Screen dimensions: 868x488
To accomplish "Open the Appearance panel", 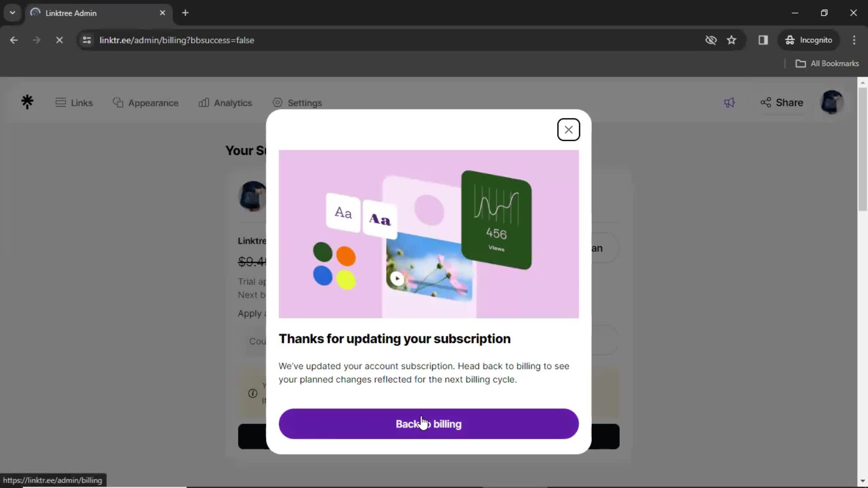I will coord(146,103).
